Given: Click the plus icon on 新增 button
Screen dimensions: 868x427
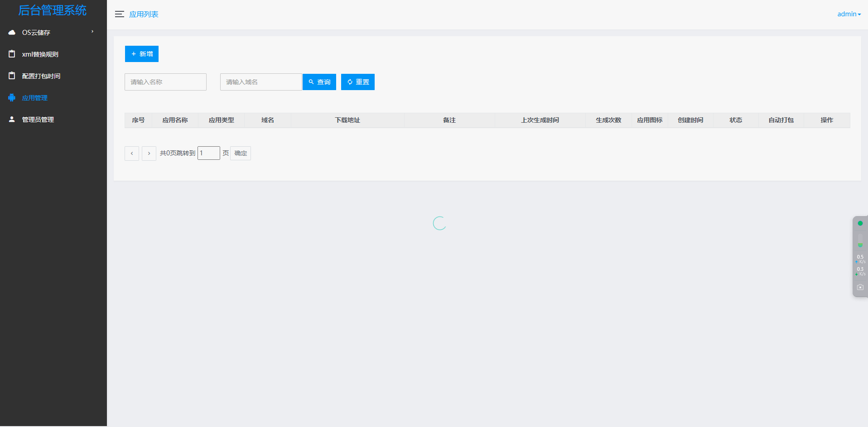Looking at the screenshot, I should coord(133,54).
